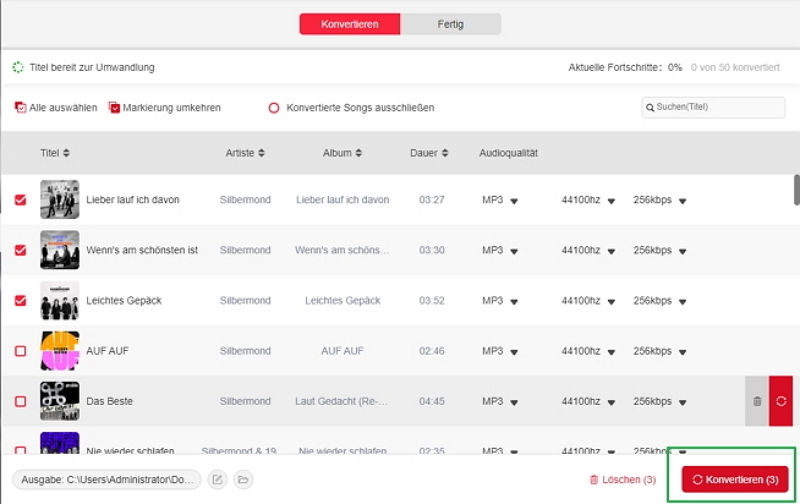800x504 pixels.
Task: Click the Markierung umkehren icon
Action: [x=114, y=107]
